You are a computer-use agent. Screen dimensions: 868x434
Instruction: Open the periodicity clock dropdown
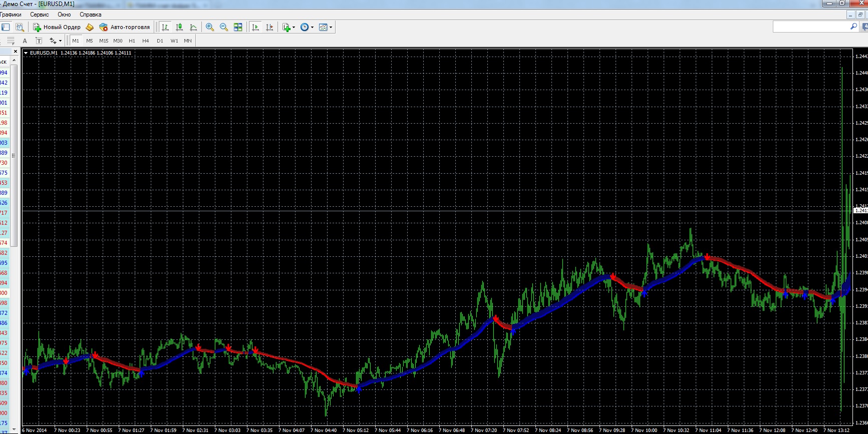click(x=307, y=27)
